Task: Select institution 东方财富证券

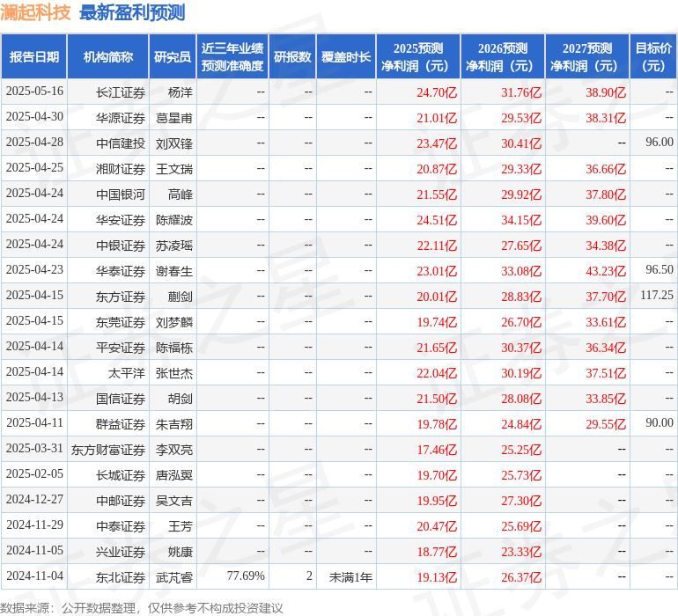Action: click(x=108, y=450)
